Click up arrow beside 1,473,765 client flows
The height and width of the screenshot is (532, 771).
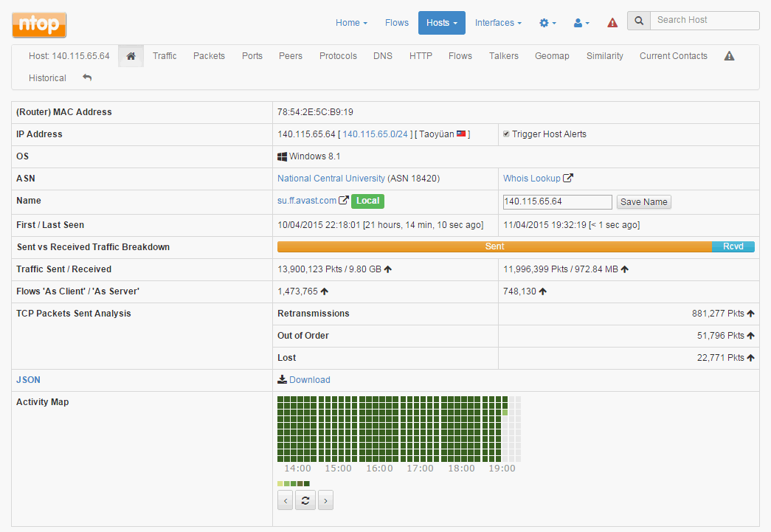(x=325, y=291)
